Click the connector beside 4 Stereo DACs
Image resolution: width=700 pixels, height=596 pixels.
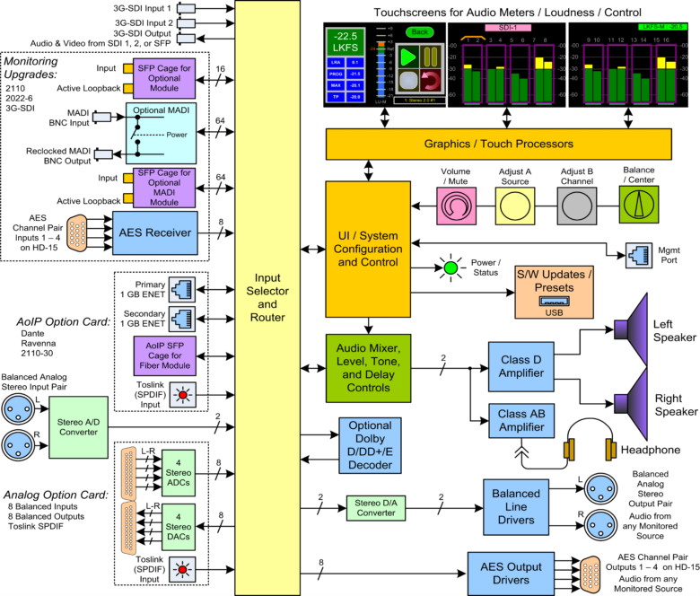click(x=128, y=528)
